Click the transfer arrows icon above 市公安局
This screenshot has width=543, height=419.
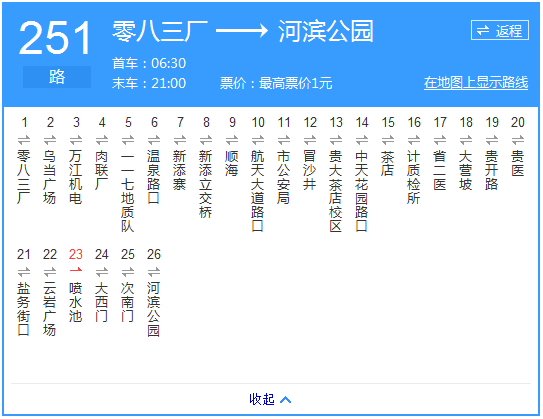point(284,140)
